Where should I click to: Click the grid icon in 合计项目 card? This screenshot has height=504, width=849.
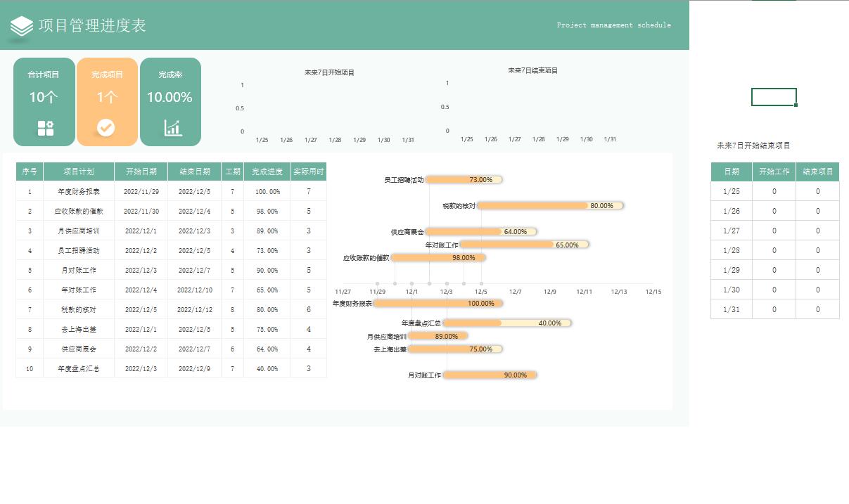pos(45,128)
